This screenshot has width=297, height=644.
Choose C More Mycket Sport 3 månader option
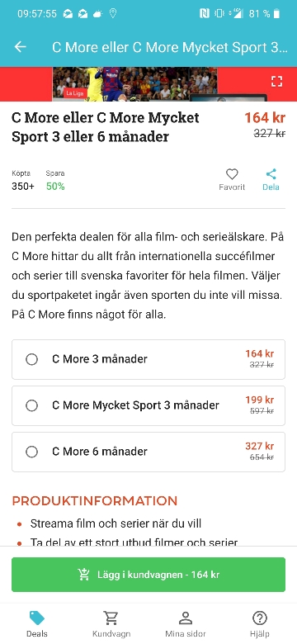click(148, 405)
